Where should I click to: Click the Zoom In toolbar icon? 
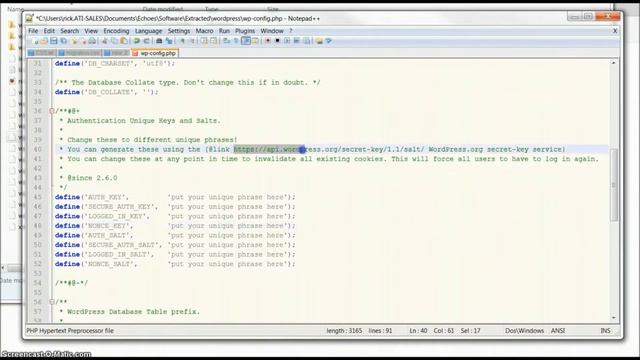182,41
